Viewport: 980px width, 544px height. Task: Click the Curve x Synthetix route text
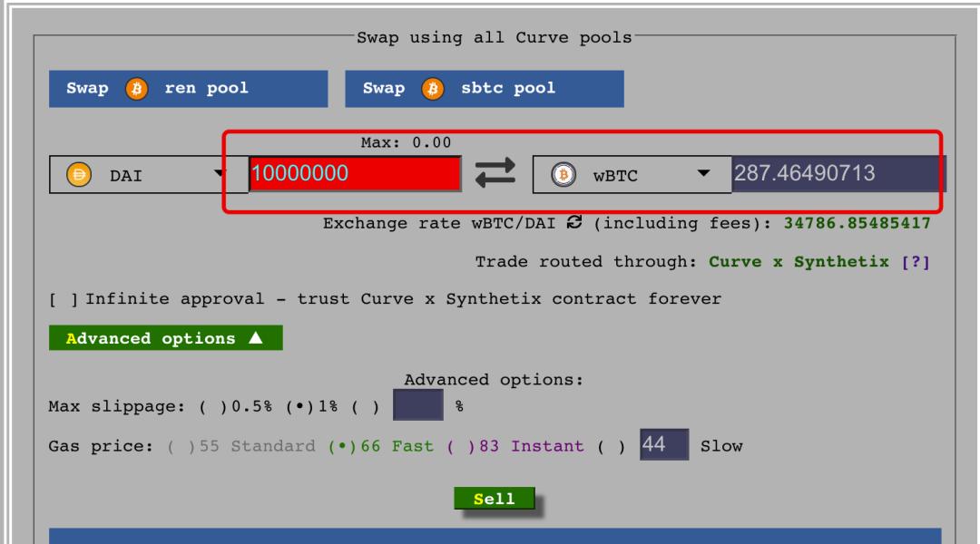point(799,262)
